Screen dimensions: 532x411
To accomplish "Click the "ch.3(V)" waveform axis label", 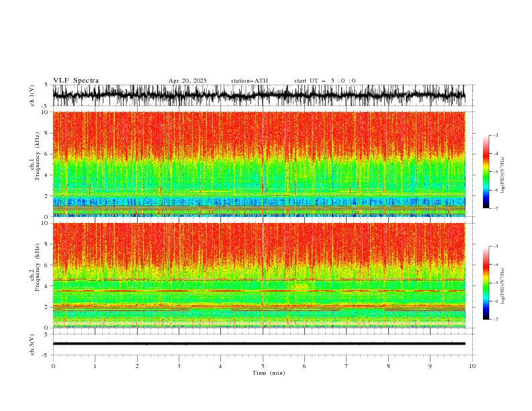I will point(32,345).
